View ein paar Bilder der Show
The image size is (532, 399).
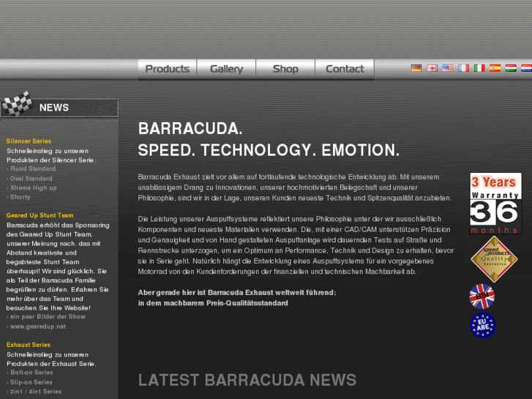(x=48, y=316)
